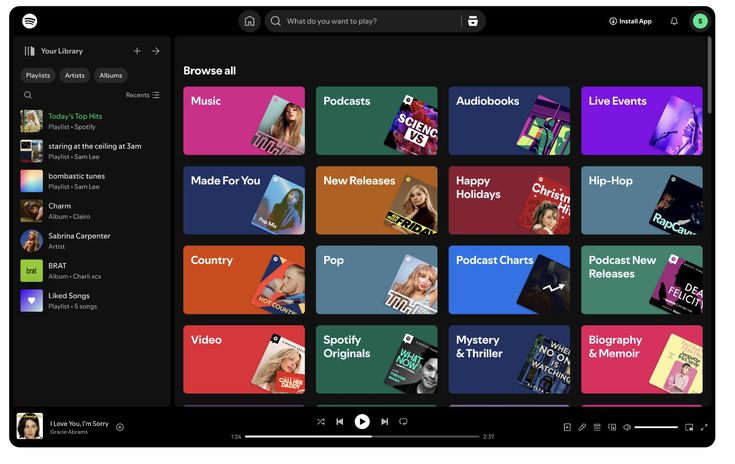
Task: Search within Your Library
Action: [28, 95]
